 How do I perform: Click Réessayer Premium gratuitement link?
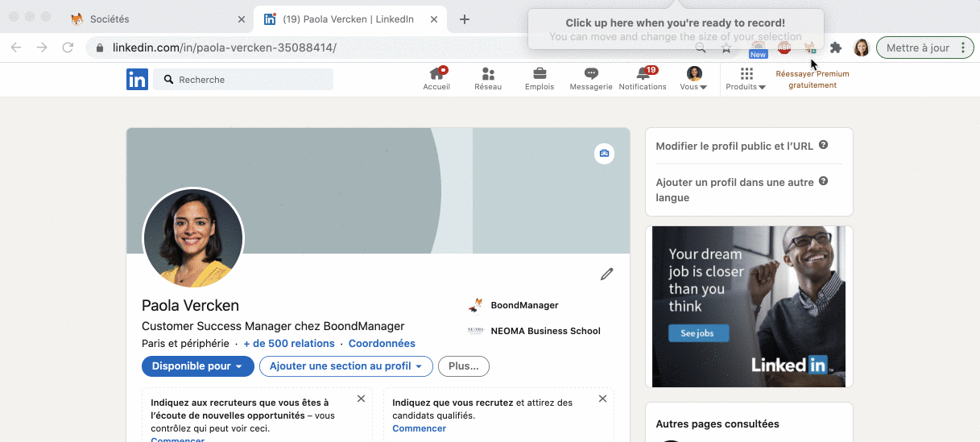click(812, 79)
